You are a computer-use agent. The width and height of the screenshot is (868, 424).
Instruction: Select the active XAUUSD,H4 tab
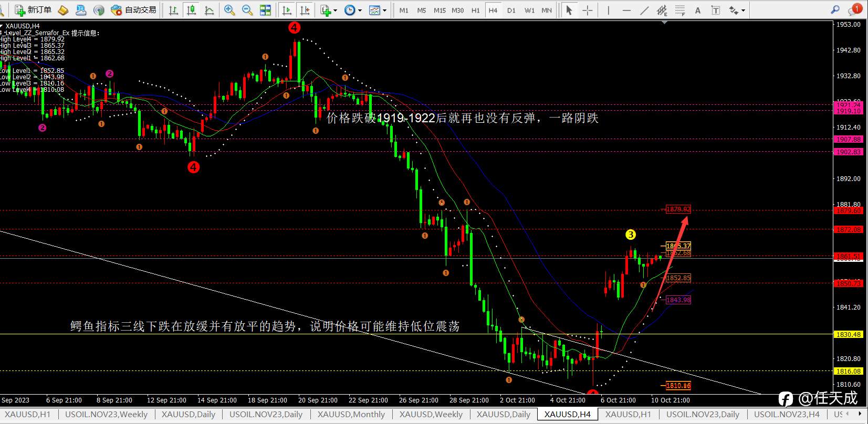click(x=567, y=414)
